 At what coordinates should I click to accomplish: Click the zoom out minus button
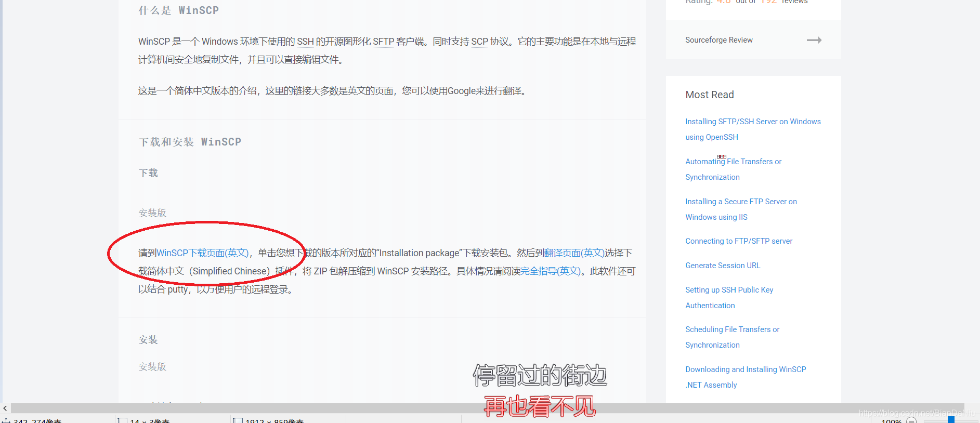tap(911, 420)
